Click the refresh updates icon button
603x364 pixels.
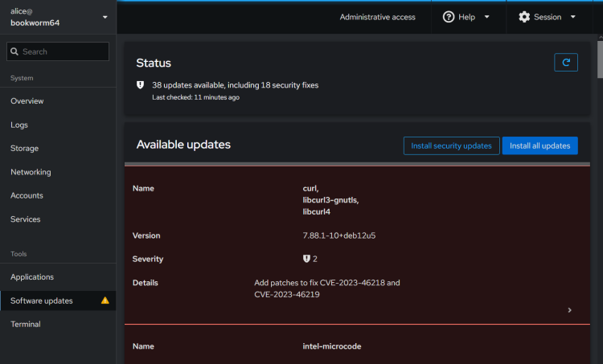pos(566,62)
